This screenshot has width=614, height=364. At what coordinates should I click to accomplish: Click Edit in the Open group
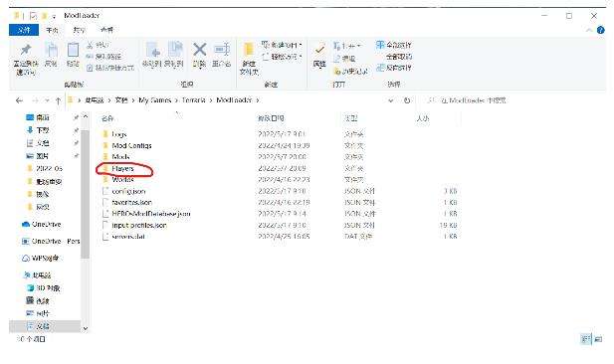pyautogui.click(x=344, y=59)
